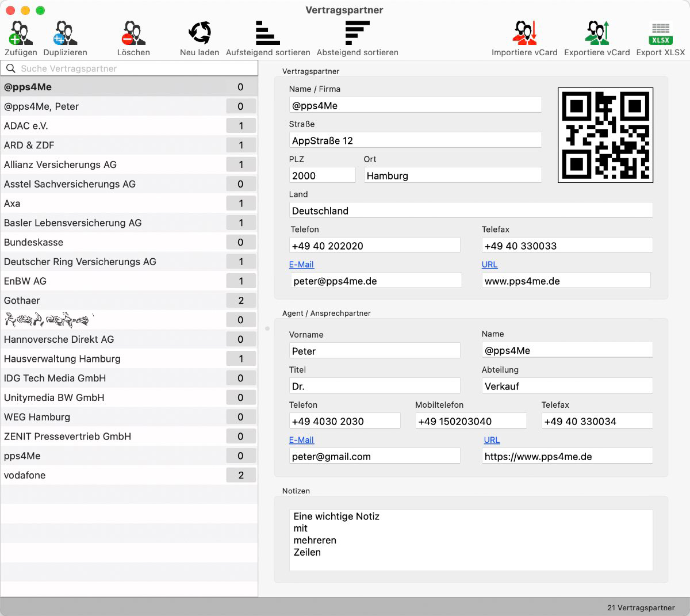Minimize the Vertragspartner window

pyautogui.click(x=25, y=10)
